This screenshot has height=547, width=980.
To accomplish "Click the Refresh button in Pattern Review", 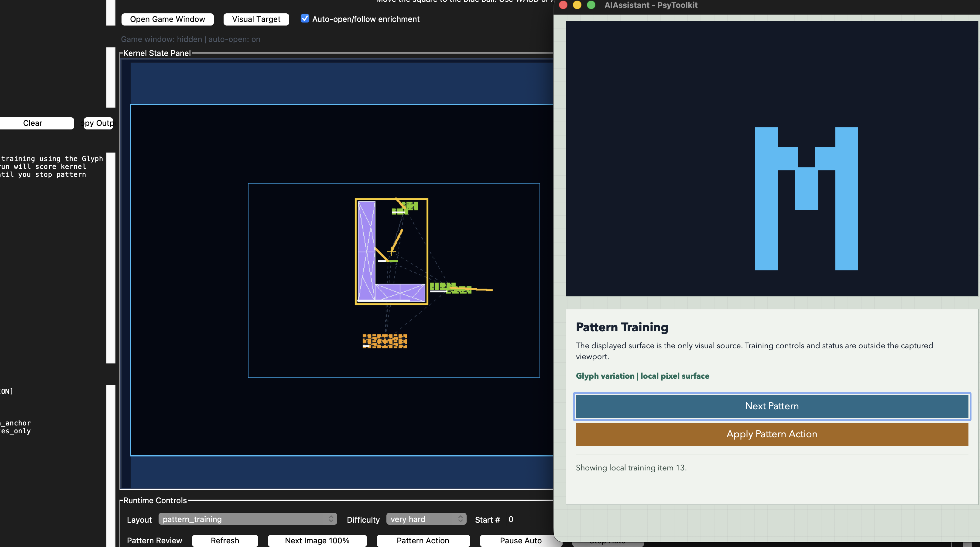I will click(225, 541).
